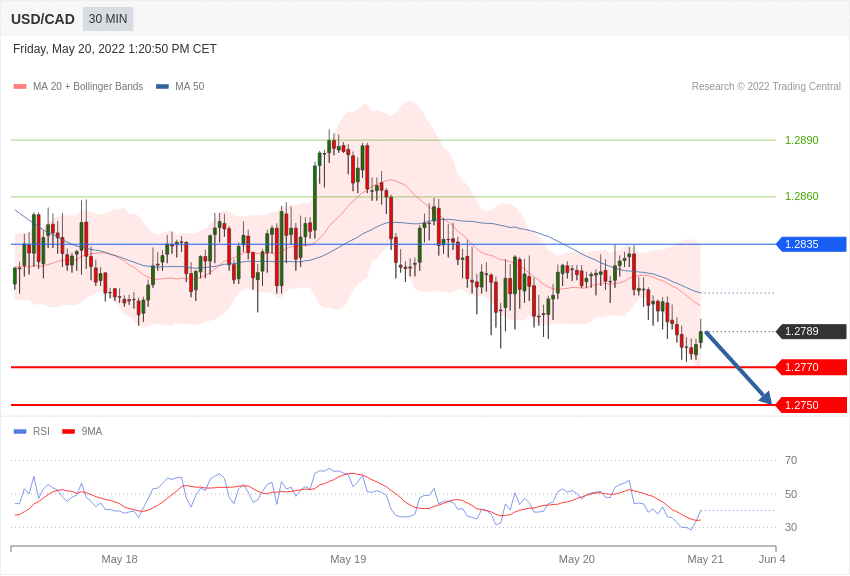Click the red 9MA legend swatch
850x576 pixels.
(69, 432)
